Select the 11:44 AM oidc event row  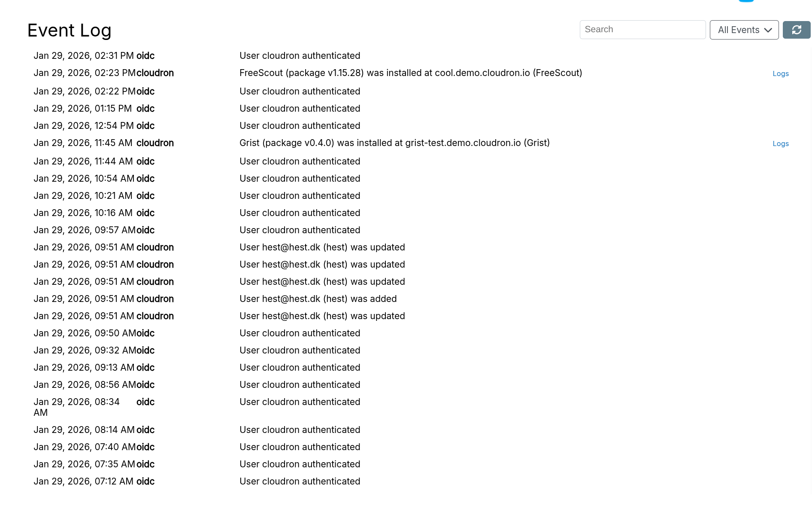[300, 162]
